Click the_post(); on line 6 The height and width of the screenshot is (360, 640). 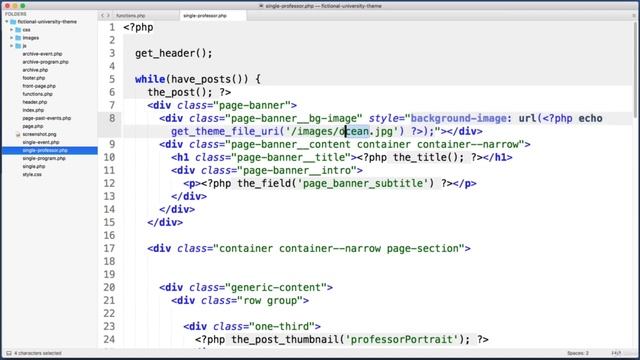pos(179,92)
